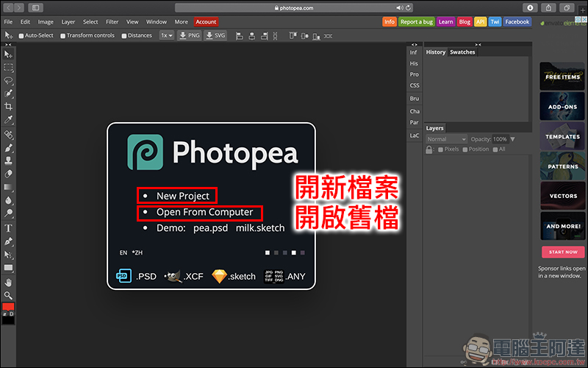Screen dimensions: 588x368
Task: Click the browser share icon
Action: point(548,7)
